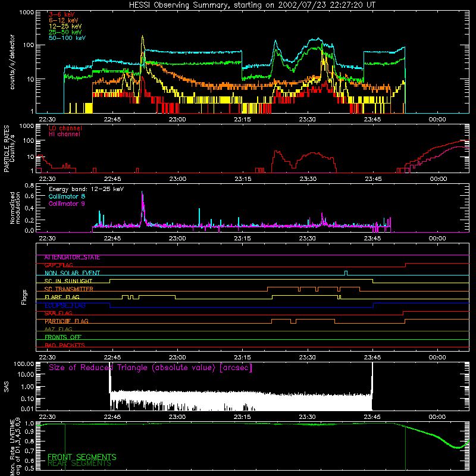Click the Energy band: 12-25 keV label
The image size is (476, 476).
(86, 189)
